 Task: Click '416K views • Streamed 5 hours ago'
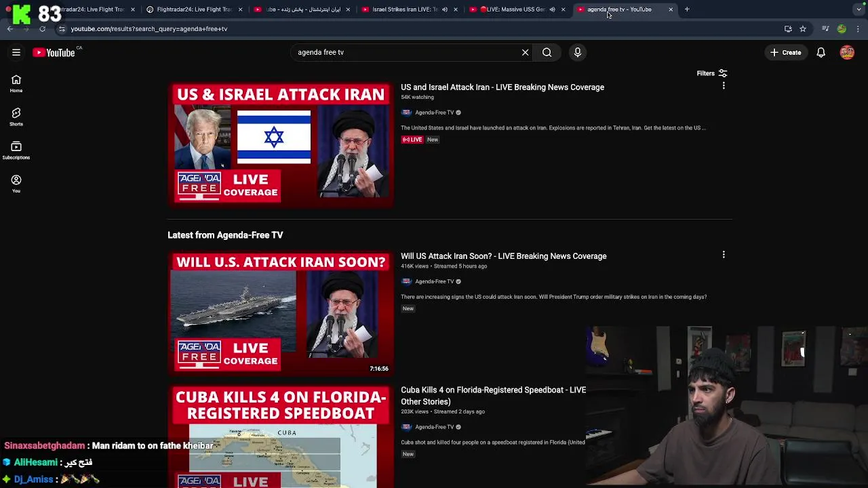coord(443,266)
